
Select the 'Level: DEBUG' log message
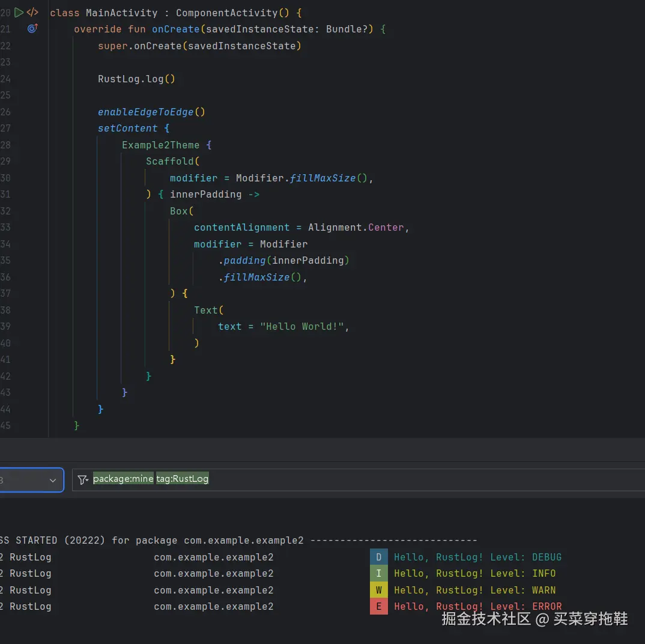pyautogui.click(x=477, y=557)
